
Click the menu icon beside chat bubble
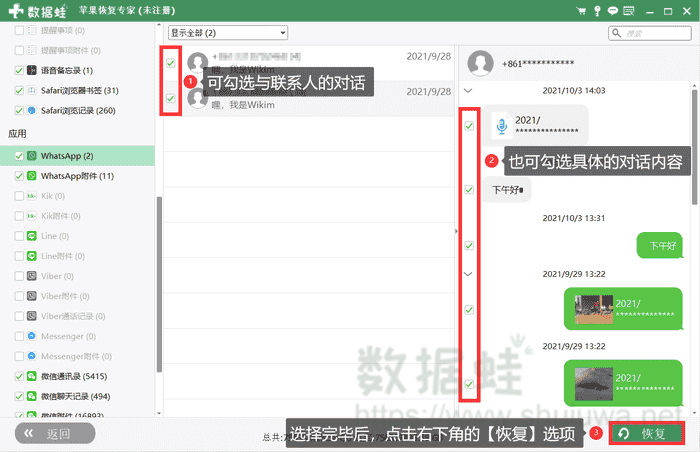point(627,9)
